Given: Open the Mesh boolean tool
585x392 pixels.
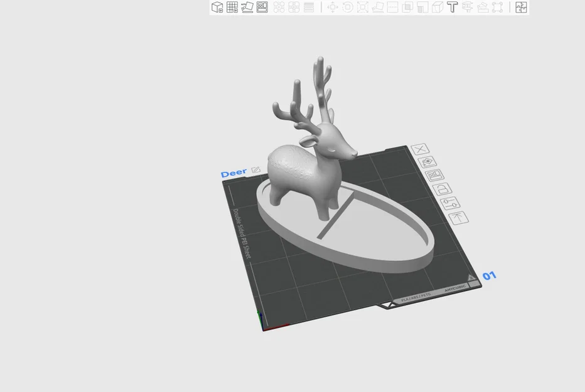Looking at the screenshot, I should click(x=407, y=7).
